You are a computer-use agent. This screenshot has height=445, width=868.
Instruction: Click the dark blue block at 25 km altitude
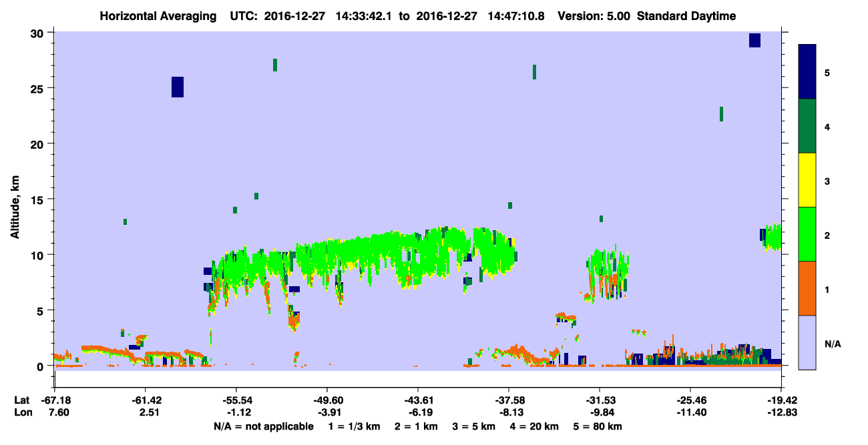click(178, 87)
